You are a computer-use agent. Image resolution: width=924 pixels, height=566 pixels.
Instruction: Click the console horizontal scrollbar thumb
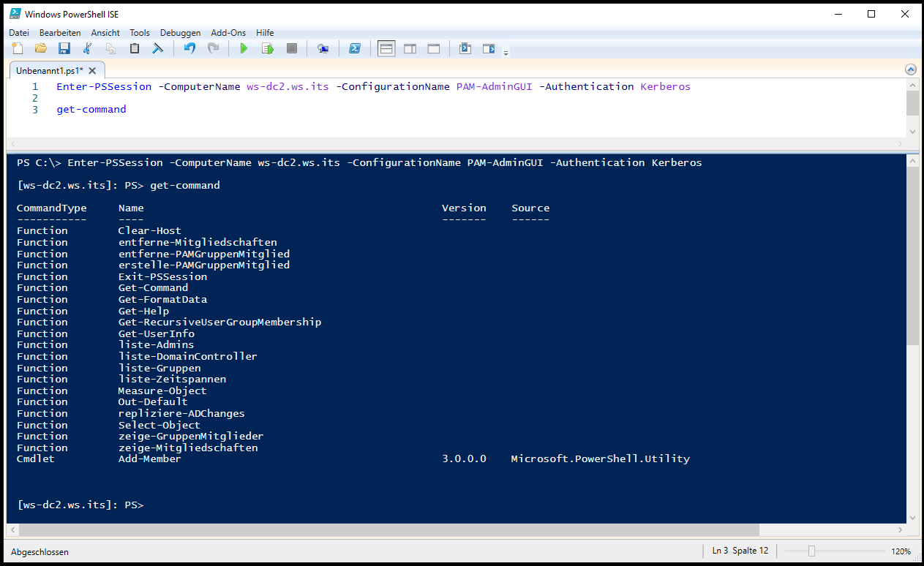pos(388,529)
